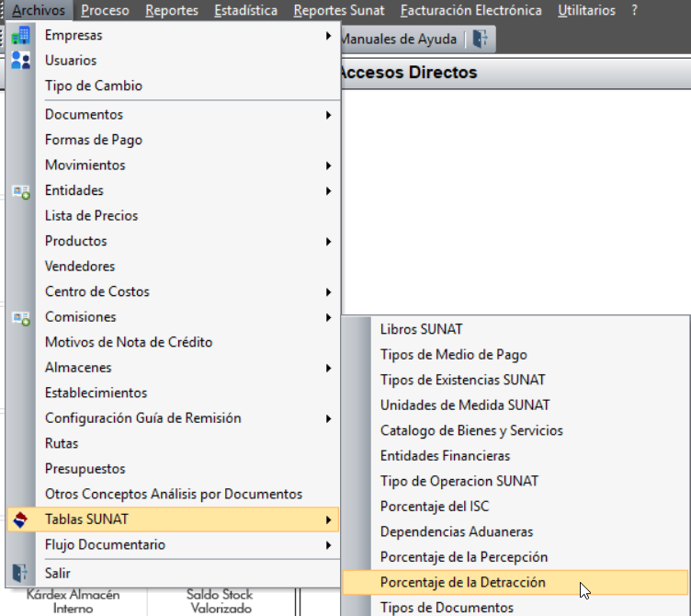Click Porcentaje de la Detracción
Viewport: 691px width, 616px height.
(x=515, y=583)
